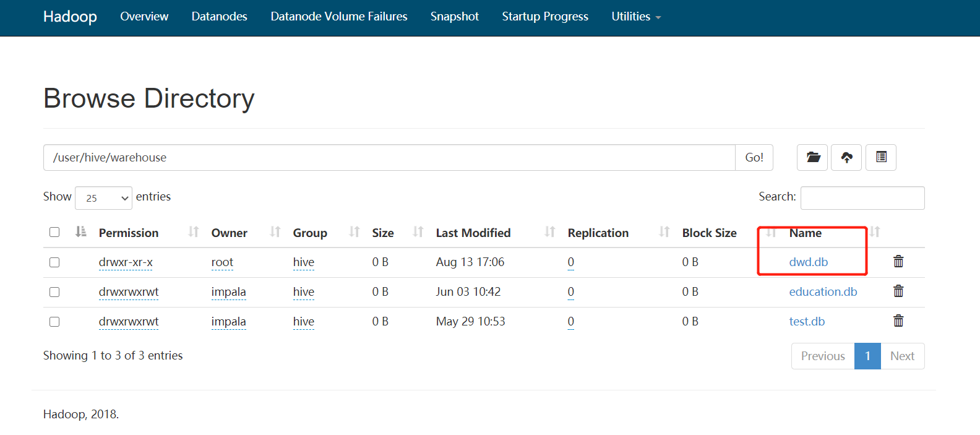980x435 pixels.
Task: Click into the Search input field
Action: pos(862,198)
